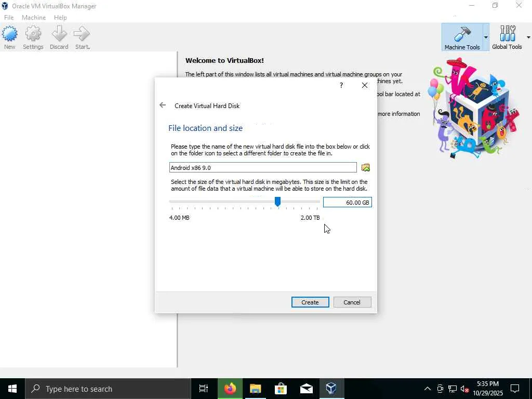This screenshot has width=532, height=399.
Task: Open Task View on the taskbar
Action: coord(204,389)
